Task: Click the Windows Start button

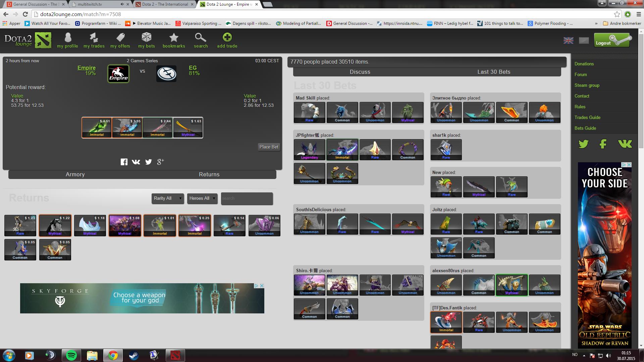Action: [x=9, y=355]
